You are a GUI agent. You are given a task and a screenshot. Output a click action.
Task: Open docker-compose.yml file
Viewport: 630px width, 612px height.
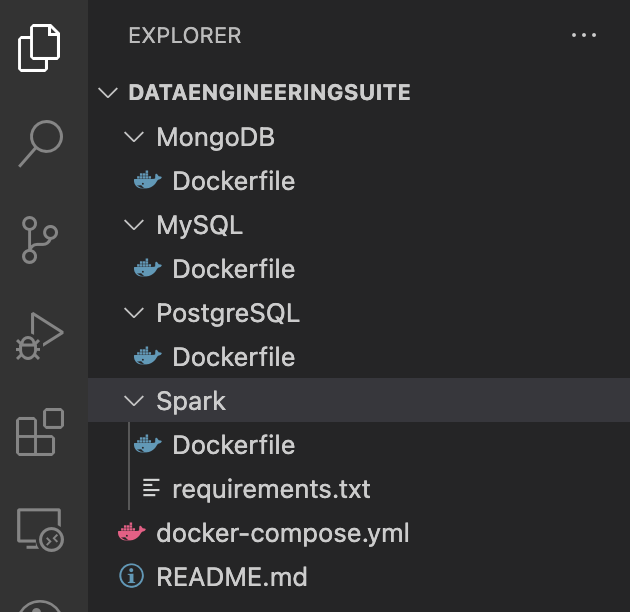click(282, 533)
